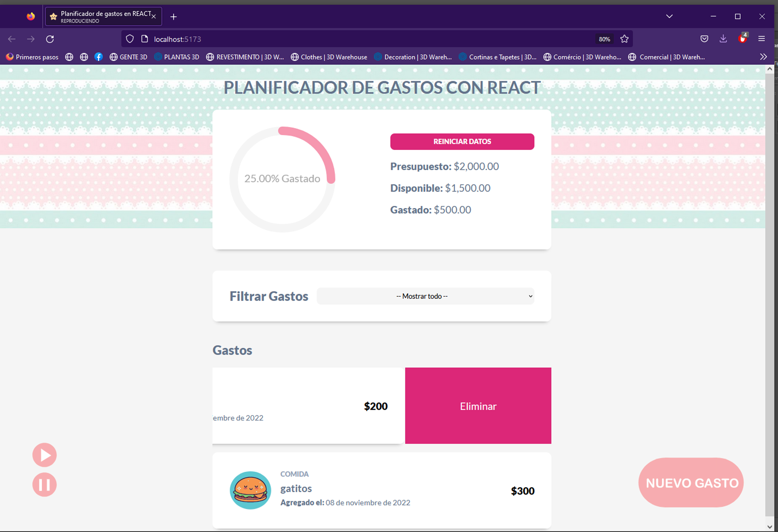
Task: Open Clothes | 3D Warehouse bookmark
Action: [x=329, y=57]
